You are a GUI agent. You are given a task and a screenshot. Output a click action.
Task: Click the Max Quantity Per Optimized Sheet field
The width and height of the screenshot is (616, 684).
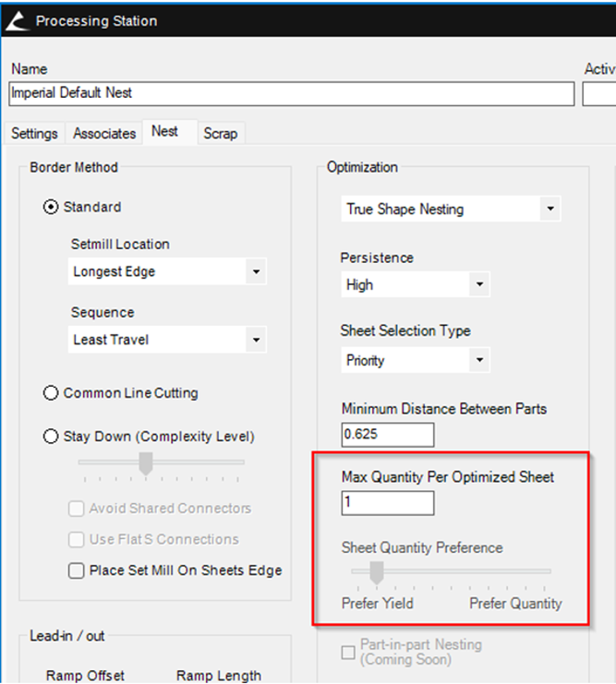click(x=387, y=503)
